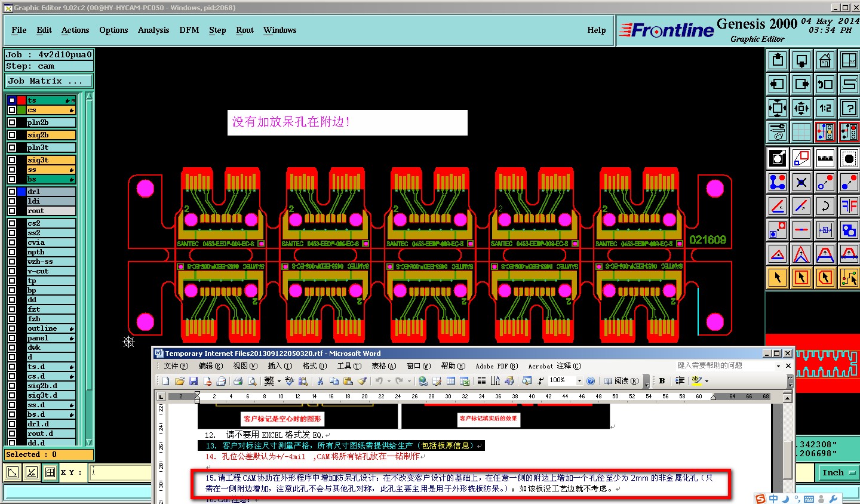
Task: Click the Word toolbar Save floppy icon
Action: (x=193, y=380)
